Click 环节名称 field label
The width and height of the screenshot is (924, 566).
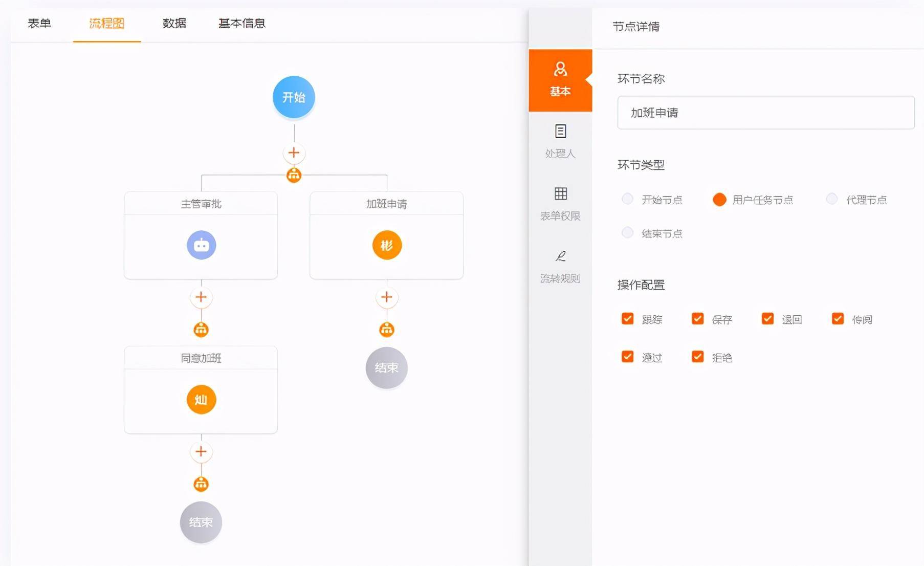641,79
